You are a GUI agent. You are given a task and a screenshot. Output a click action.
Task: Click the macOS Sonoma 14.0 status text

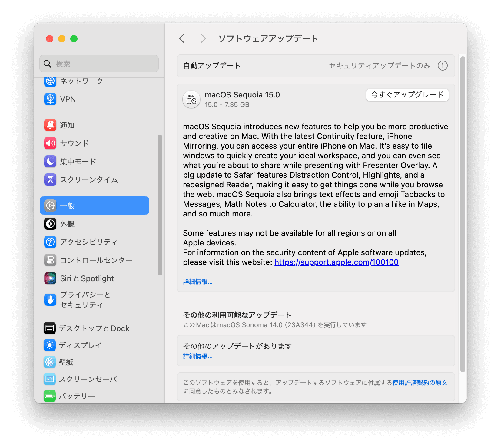(x=275, y=325)
